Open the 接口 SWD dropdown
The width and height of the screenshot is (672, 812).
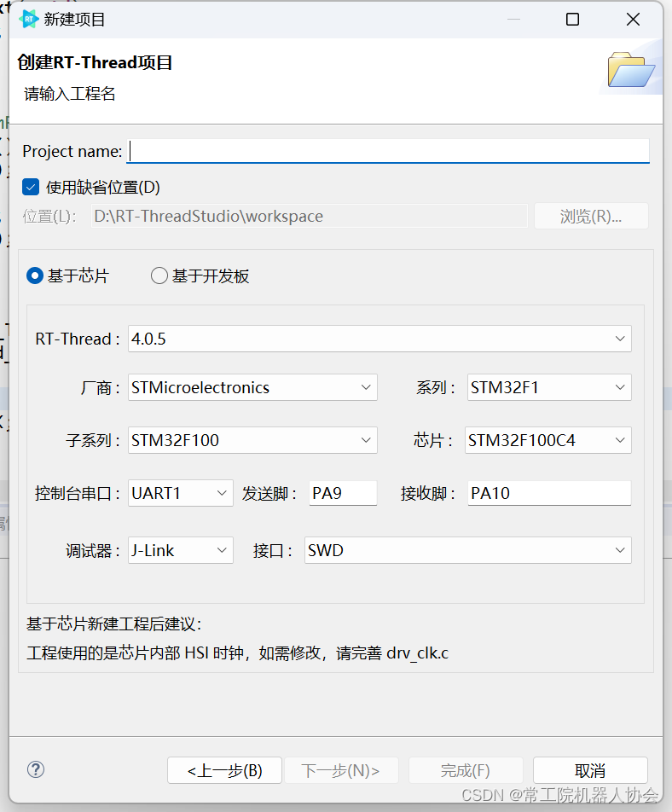pos(468,550)
